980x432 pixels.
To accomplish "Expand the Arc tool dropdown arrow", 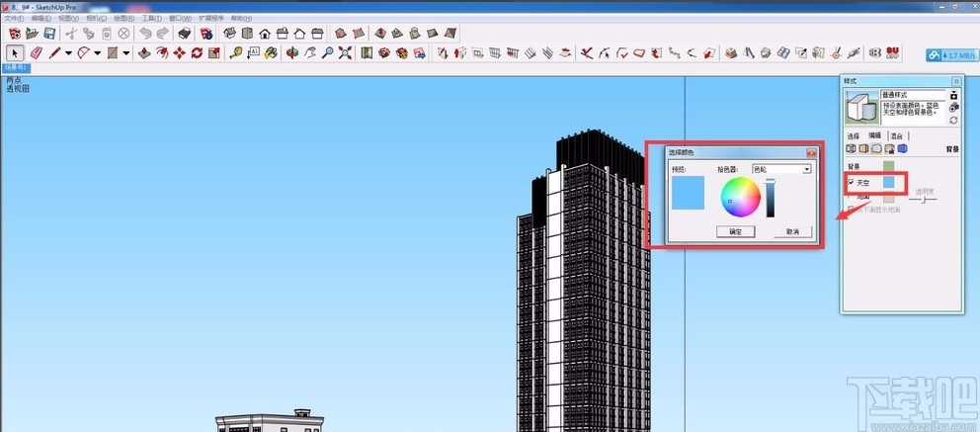I will click(98, 53).
